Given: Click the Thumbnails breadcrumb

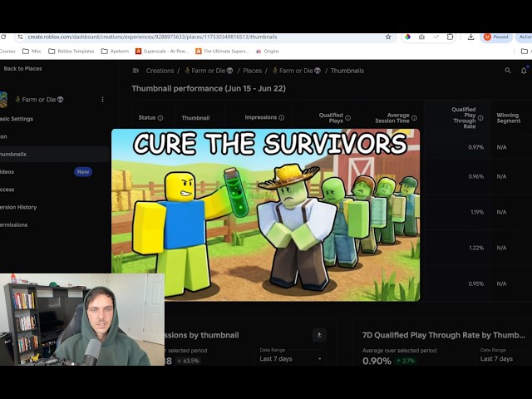Looking at the screenshot, I should 347,71.
